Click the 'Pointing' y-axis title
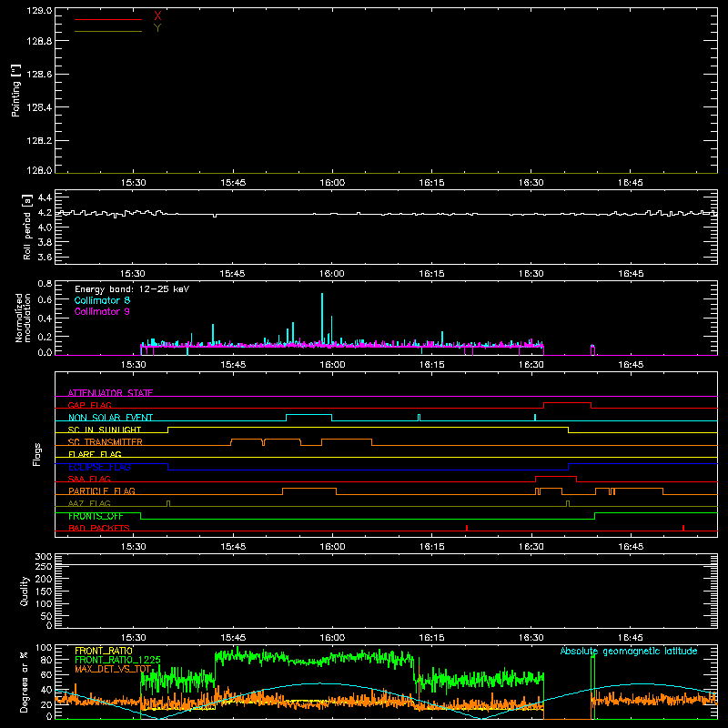This screenshot has height=728, width=728. 15,91
